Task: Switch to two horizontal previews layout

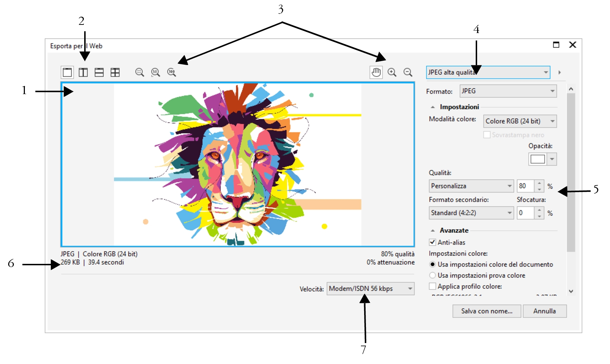Action: pos(99,72)
